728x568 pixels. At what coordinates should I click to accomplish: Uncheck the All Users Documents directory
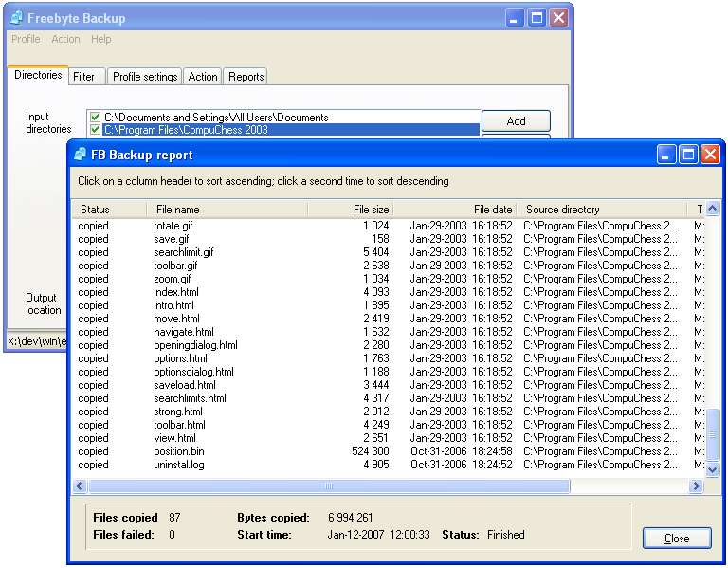95,118
